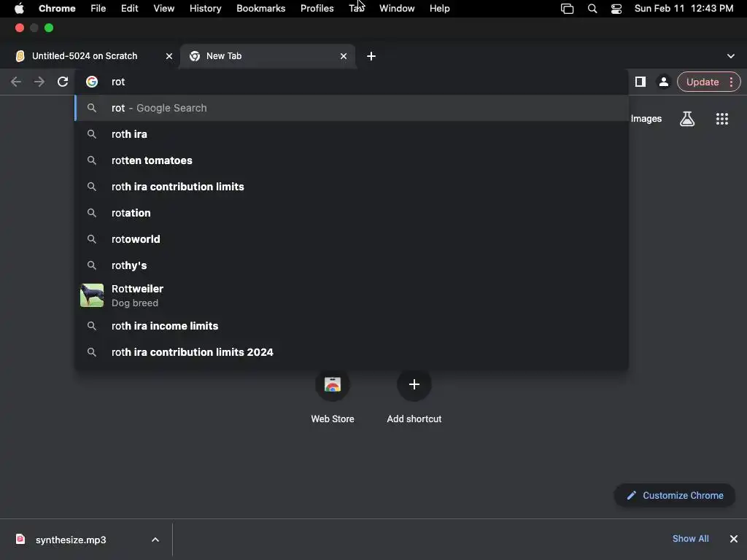Select the "rothy's" suggestion
Screen dimensions: 747x560
[x=352, y=265]
